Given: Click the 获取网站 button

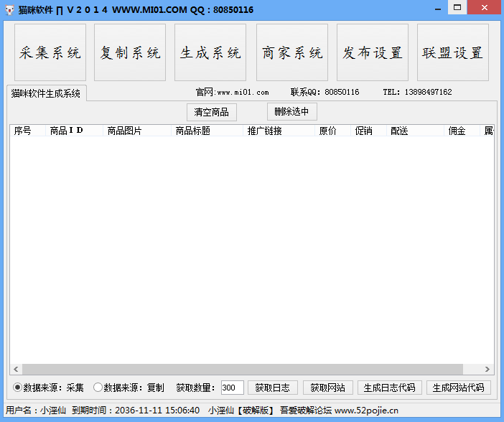Looking at the screenshot, I should [x=327, y=388].
